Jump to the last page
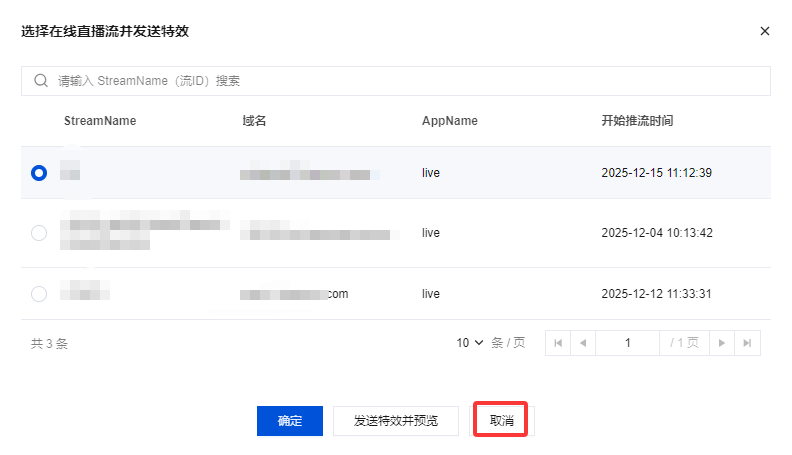792x455 pixels. (747, 343)
